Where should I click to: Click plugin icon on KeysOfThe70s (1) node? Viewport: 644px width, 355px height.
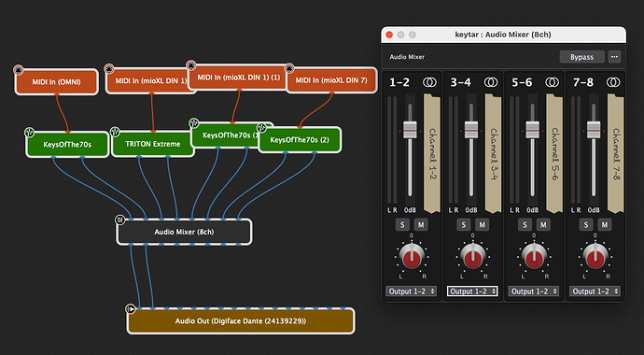[x=194, y=123]
